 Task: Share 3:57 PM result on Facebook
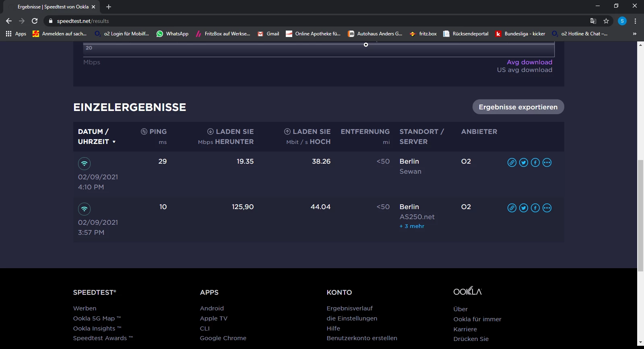[535, 208]
